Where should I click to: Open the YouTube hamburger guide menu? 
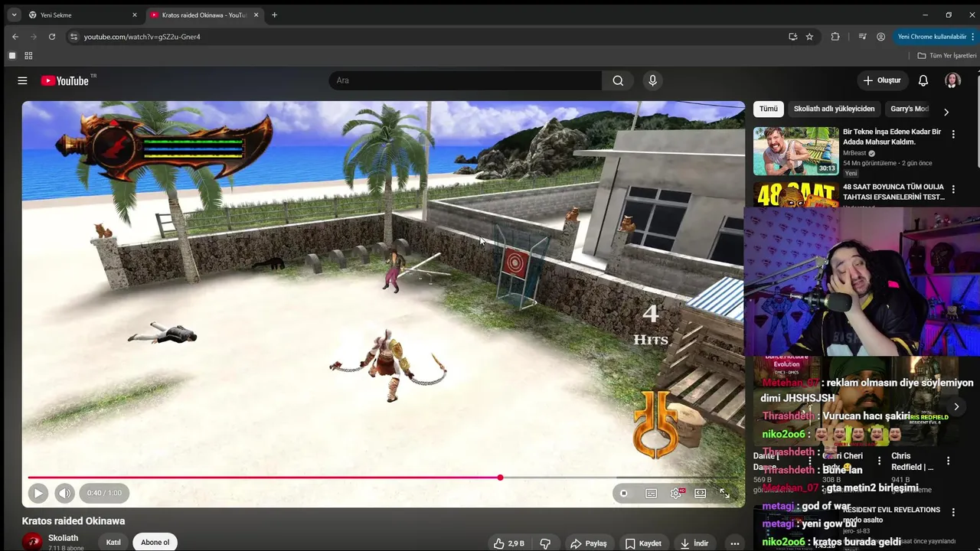(22, 80)
